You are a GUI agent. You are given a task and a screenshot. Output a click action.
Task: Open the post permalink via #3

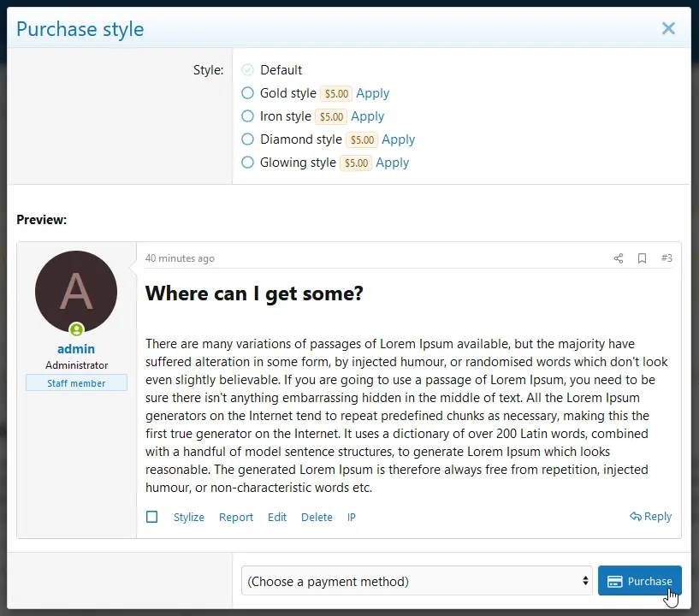(x=666, y=258)
